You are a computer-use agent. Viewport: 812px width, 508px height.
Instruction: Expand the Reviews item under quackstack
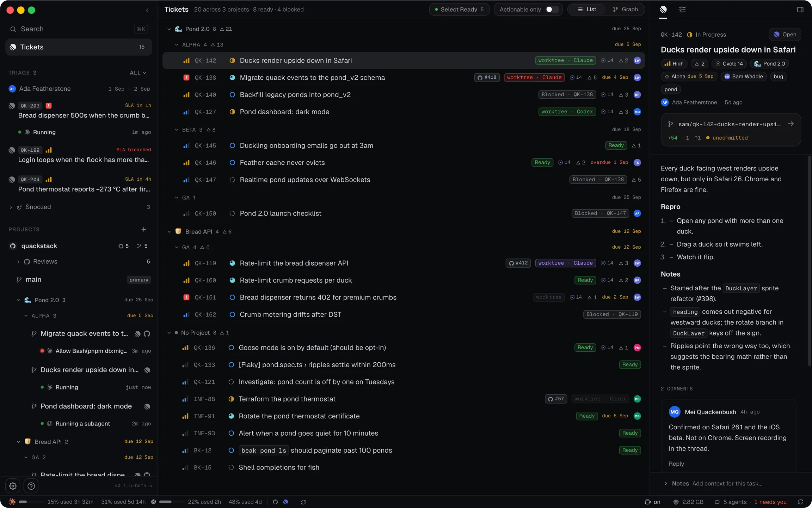point(18,261)
